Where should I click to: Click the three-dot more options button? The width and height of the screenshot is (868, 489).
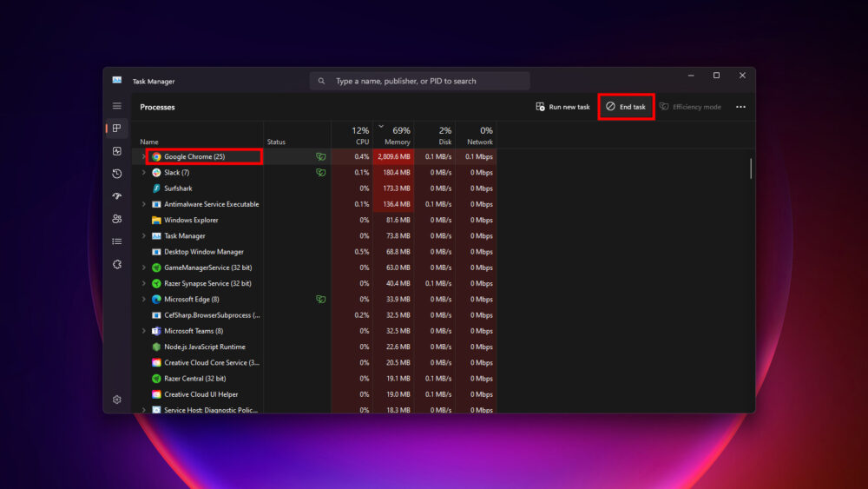pos(740,107)
